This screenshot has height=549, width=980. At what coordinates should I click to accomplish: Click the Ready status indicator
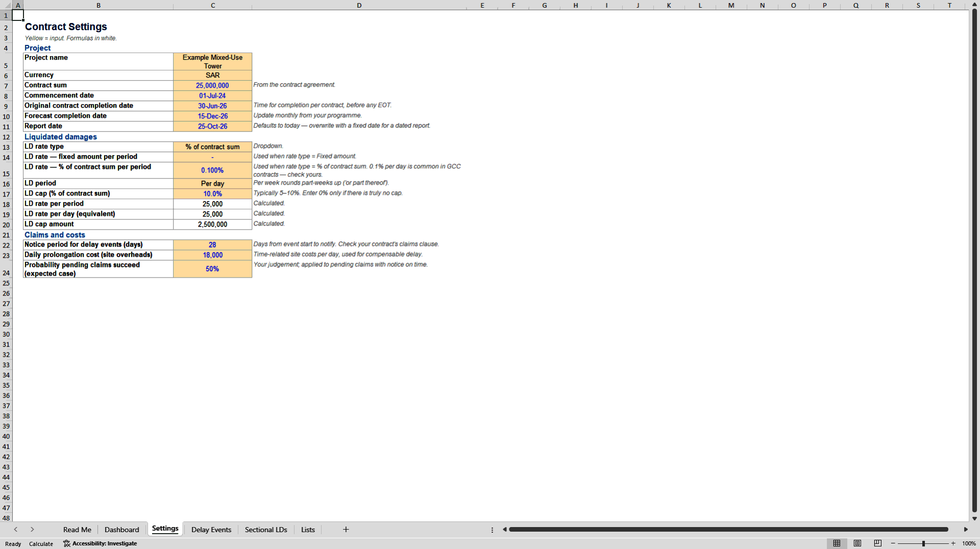click(x=13, y=543)
